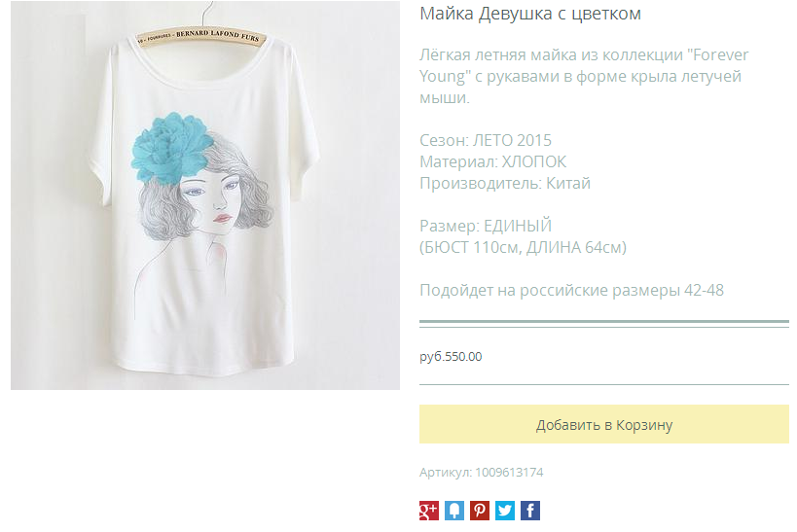Share the product on Google Plus
Viewport: 797px width, 532px height.
(428, 511)
